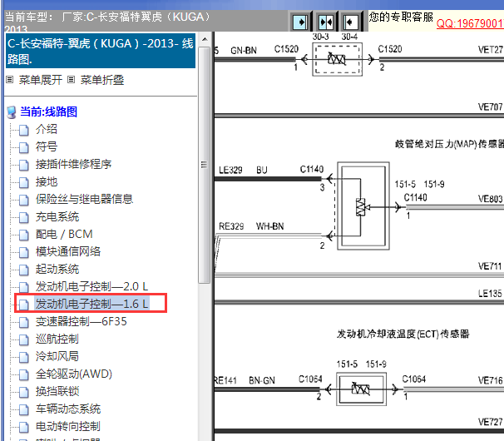Click the page icon beside 充电系统

coord(23,217)
